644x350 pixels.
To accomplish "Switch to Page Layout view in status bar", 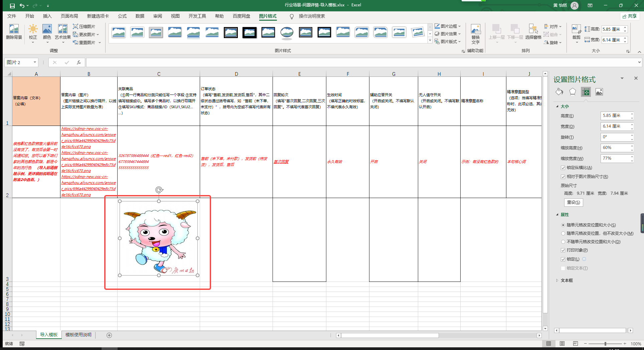I will click(x=562, y=344).
